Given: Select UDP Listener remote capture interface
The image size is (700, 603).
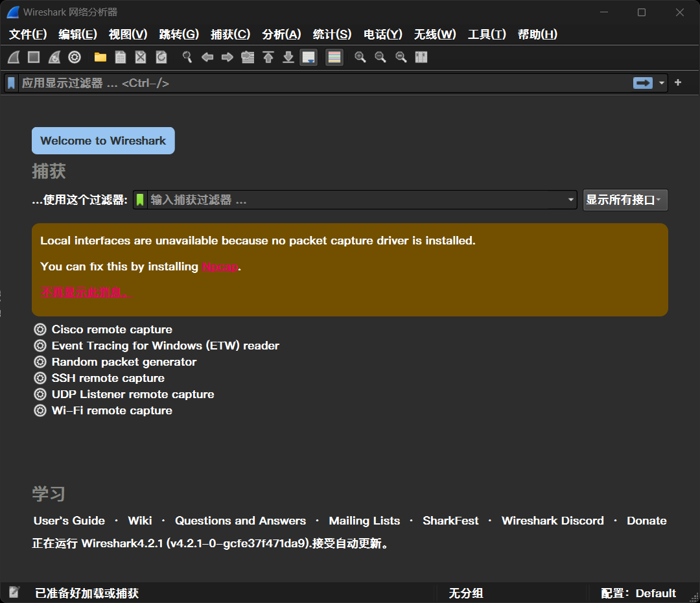Looking at the screenshot, I should coord(133,394).
